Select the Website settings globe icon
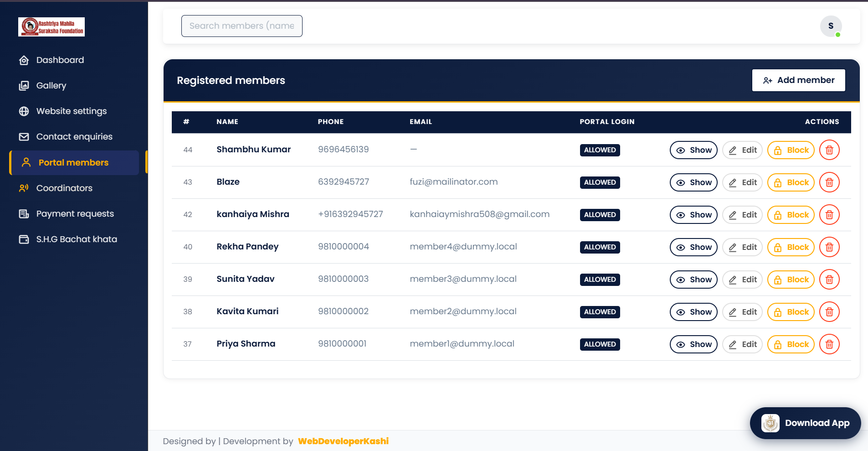 click(24, 111)
